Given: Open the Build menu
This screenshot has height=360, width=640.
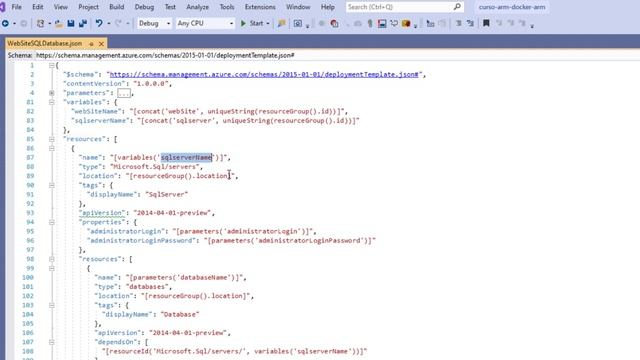Looking at the screenshot, I should tap(117, 7).
